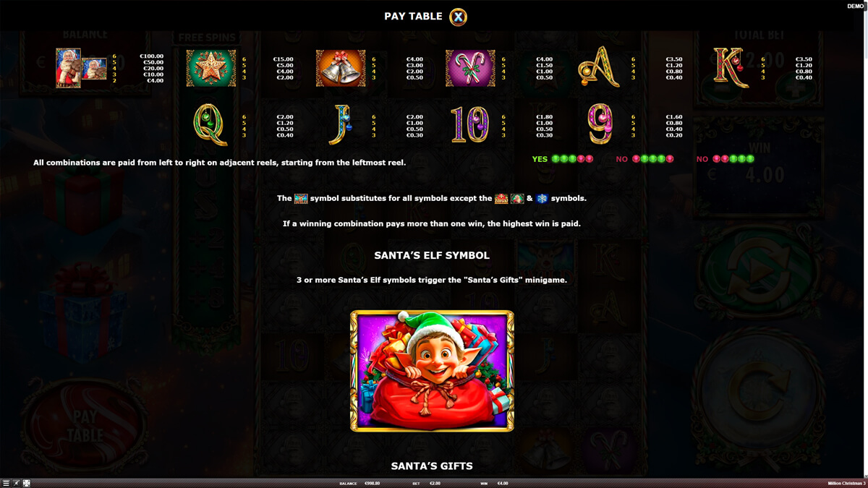Open the hamburger menu in bottom bar

(x=6, y=483)
